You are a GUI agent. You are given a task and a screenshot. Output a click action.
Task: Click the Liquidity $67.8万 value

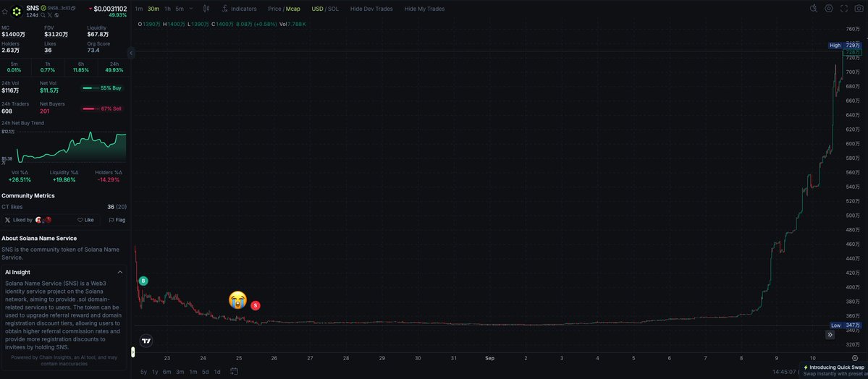pos(98,34)
